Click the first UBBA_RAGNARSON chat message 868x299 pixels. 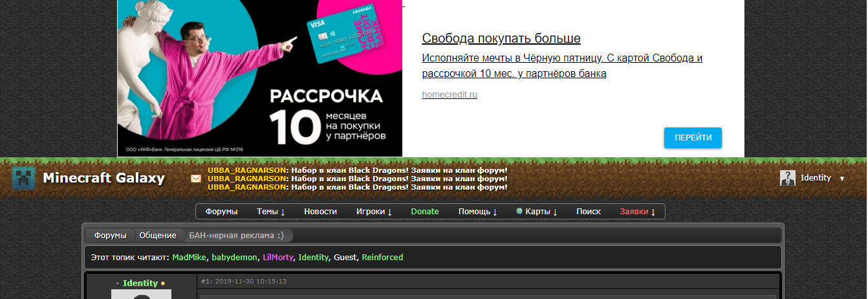[357, 170]
